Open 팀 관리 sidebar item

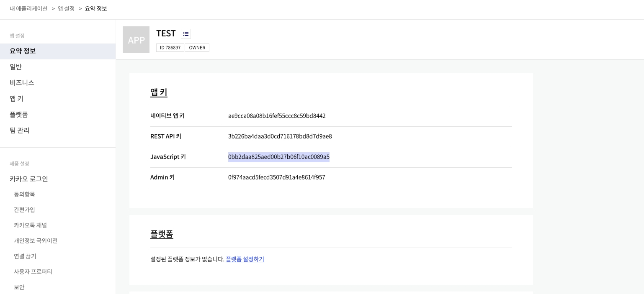(20, 130)
